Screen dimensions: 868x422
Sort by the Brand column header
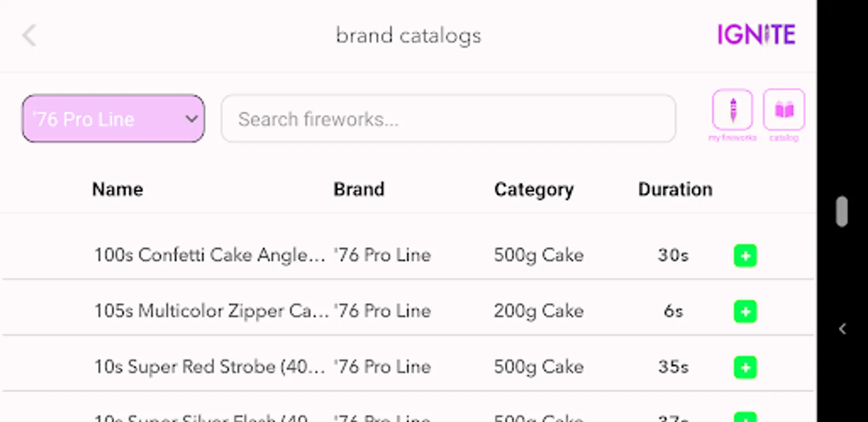[x=359, y=189]
